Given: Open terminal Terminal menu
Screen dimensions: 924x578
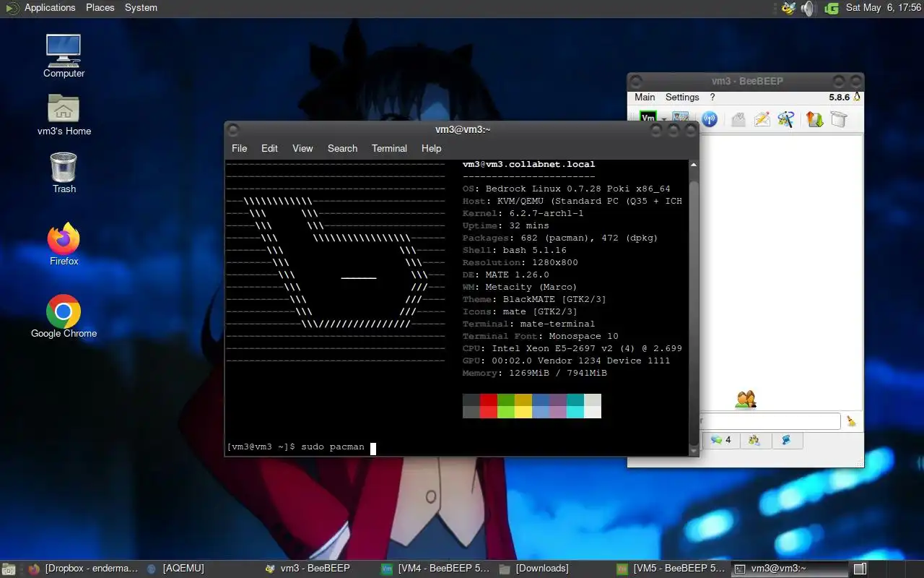Looking at the screenshot, I should (389, 148).
